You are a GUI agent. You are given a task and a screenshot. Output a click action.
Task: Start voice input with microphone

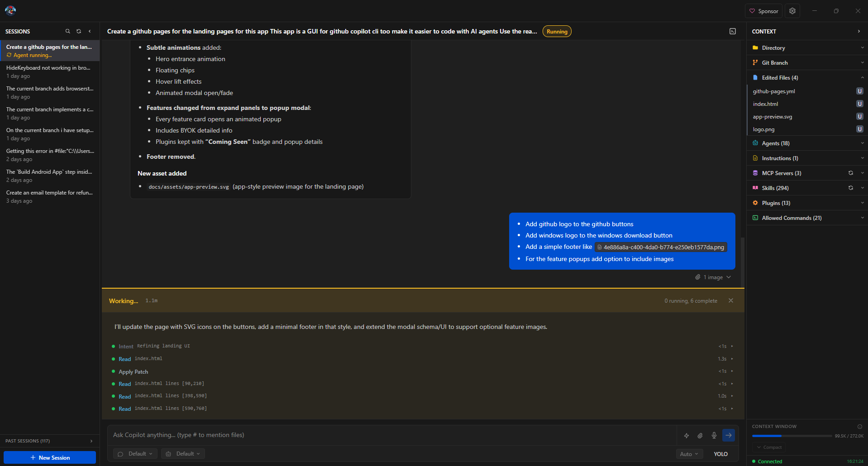pyautogui.click(x=714, y=435)
